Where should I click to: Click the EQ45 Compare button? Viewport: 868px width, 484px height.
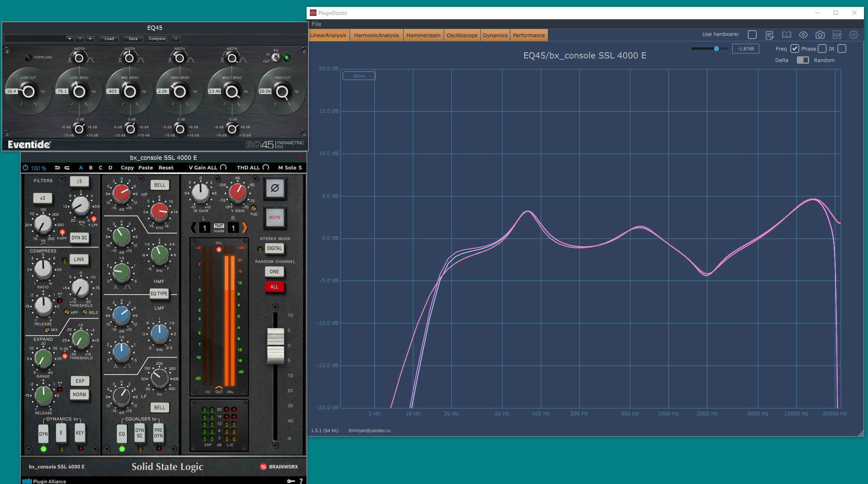[x=157, y=39]
